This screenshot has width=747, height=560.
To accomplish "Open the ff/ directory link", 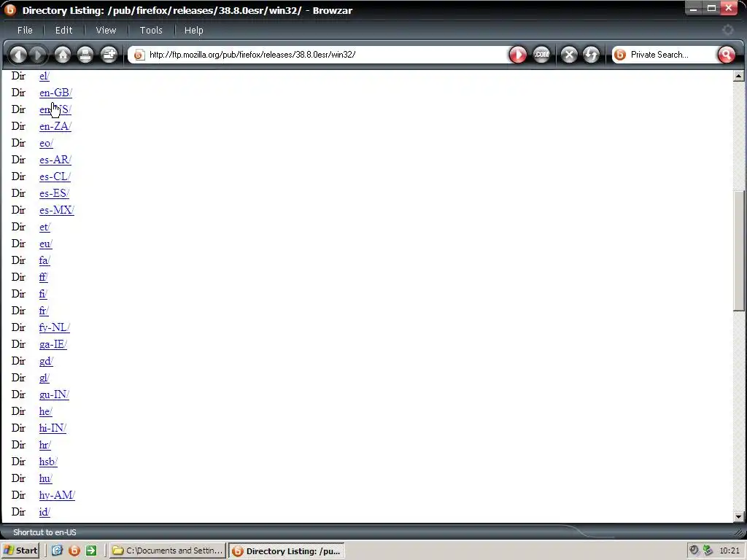I will 43,277.
